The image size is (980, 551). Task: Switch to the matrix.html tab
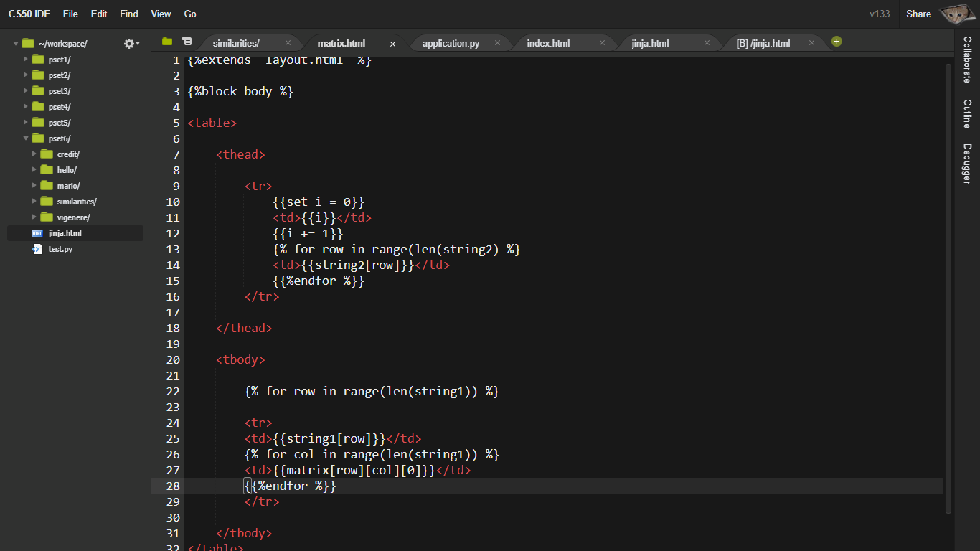pyautogui.click(x=341, y=43)
